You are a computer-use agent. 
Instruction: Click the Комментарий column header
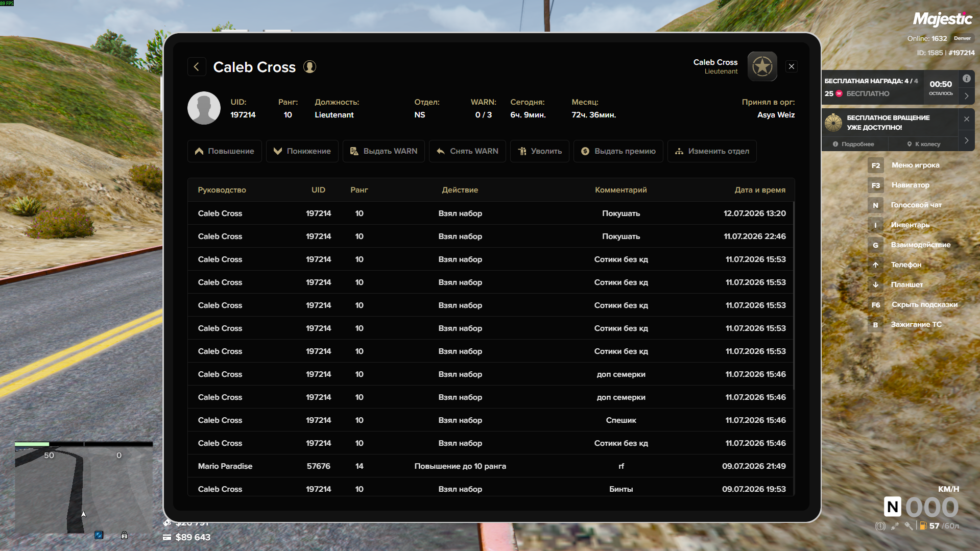coord(621,190)
